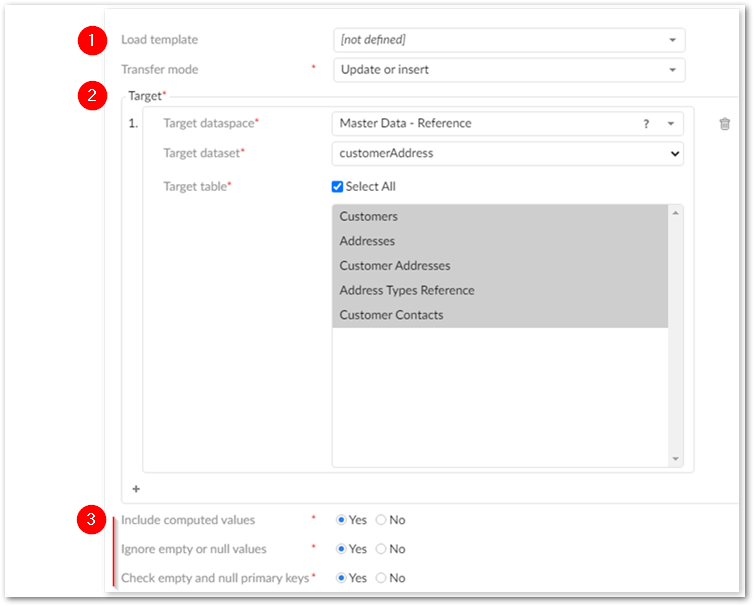Select Yes for Check empty and null primary keys
Image resolution: width=754 pixels, height=606 pixels.
[x=342, y=578]
